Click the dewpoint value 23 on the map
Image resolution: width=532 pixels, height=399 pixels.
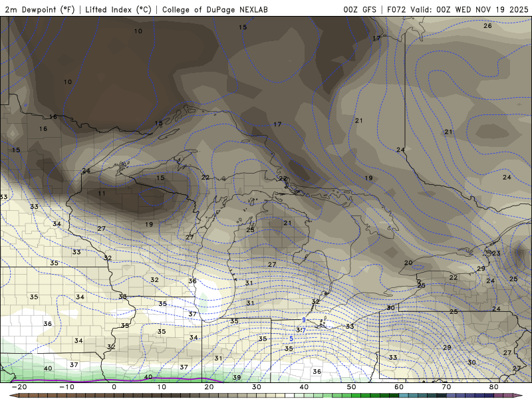click(x=496, y=253)
